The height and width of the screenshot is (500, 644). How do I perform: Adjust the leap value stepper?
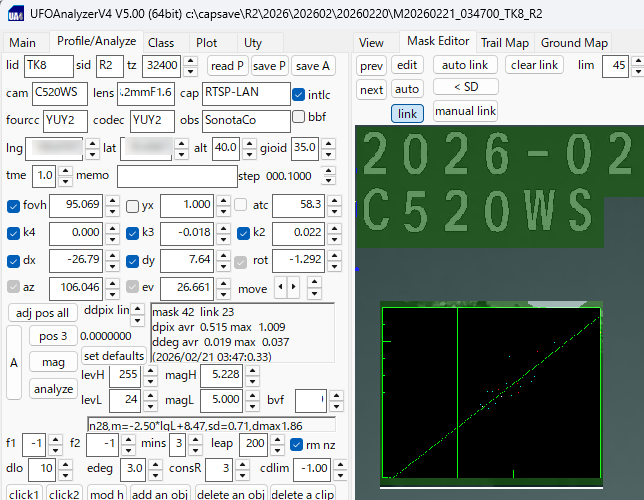[278, 444]
